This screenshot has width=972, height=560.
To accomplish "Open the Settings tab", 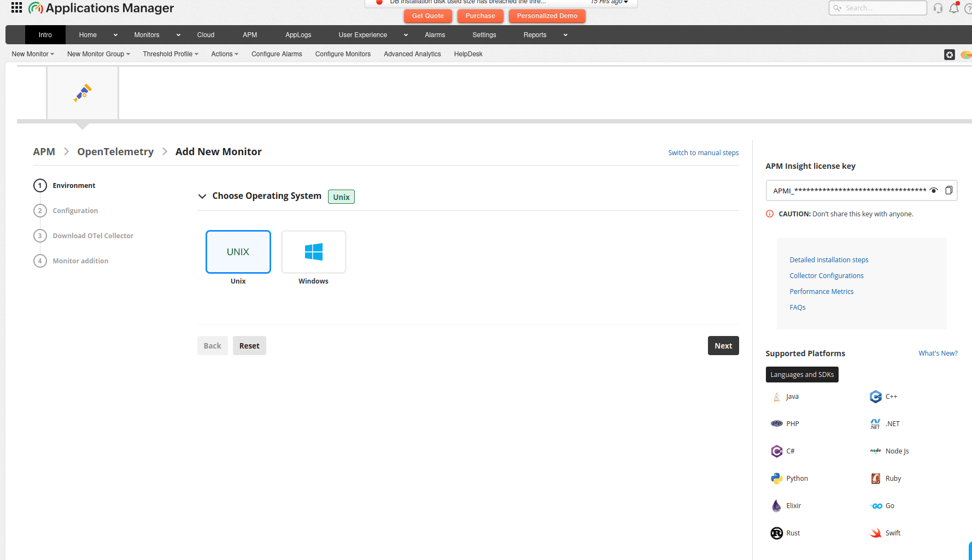I will click(x=484, y=35).
